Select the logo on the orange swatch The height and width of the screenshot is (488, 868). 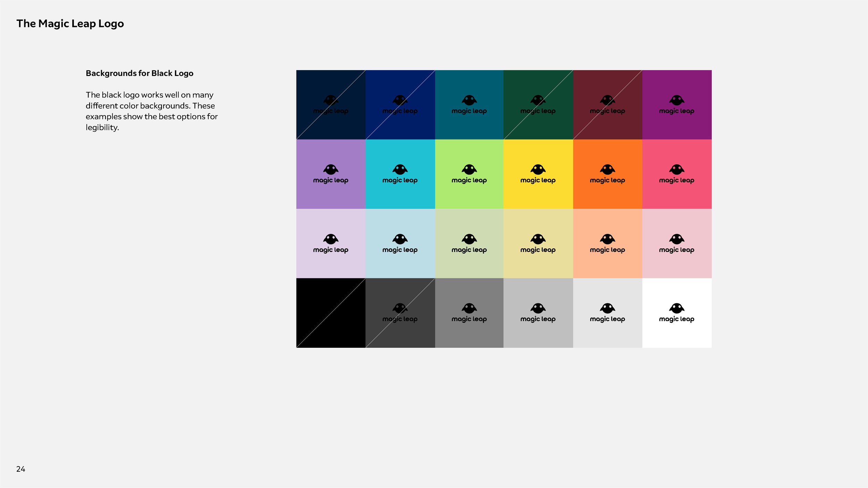click(608, 174)
